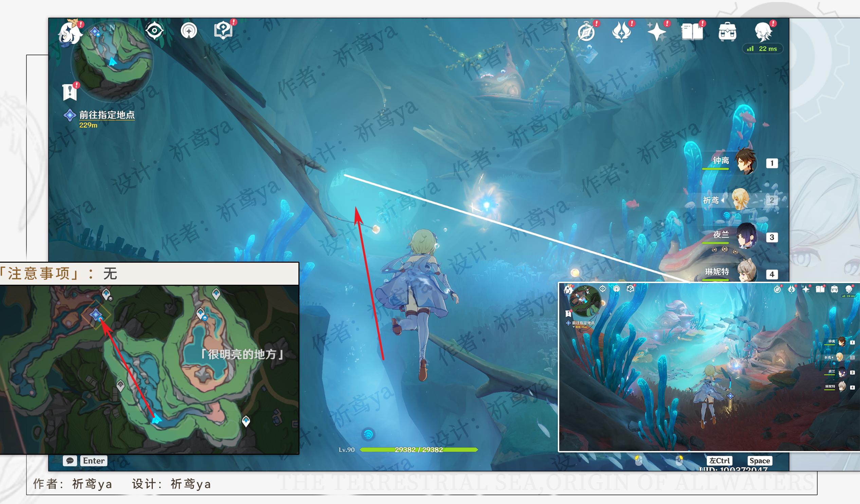Open the quest bookmark banner icon
860x504 pixels.
coord(70,91)
